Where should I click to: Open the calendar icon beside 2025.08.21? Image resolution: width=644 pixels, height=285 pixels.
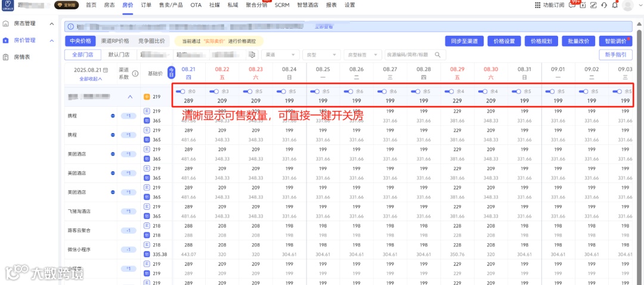tap(106, 70)
